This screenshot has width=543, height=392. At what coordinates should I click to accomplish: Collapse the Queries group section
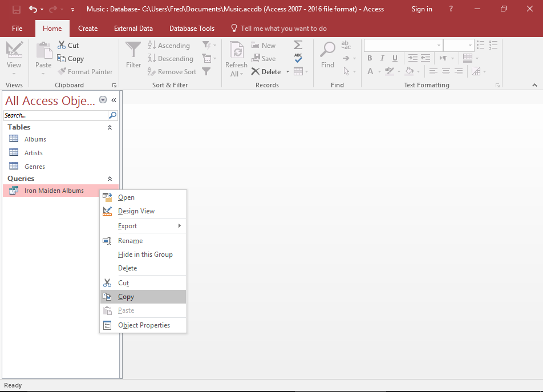click(x=110, y=179)
